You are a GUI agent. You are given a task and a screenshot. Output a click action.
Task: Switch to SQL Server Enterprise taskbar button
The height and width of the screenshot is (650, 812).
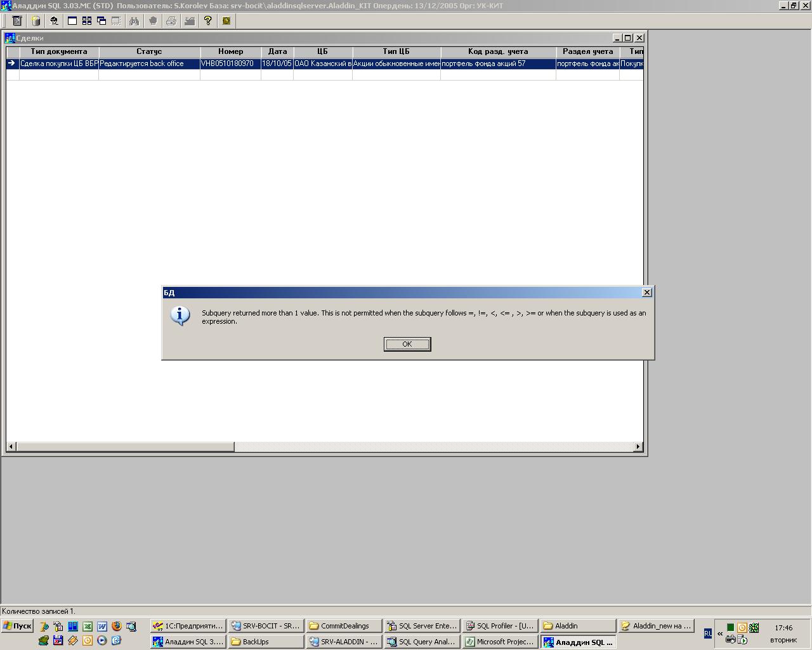(422, 626)
